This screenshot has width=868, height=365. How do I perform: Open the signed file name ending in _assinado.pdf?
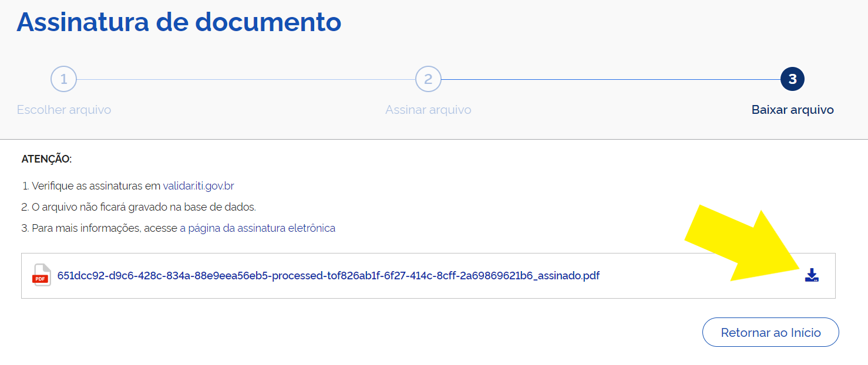[x=328, y=276]
